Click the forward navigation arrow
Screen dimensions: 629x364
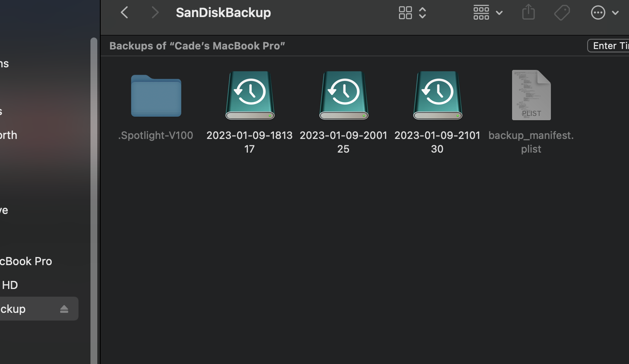click(x=154, y=12)
